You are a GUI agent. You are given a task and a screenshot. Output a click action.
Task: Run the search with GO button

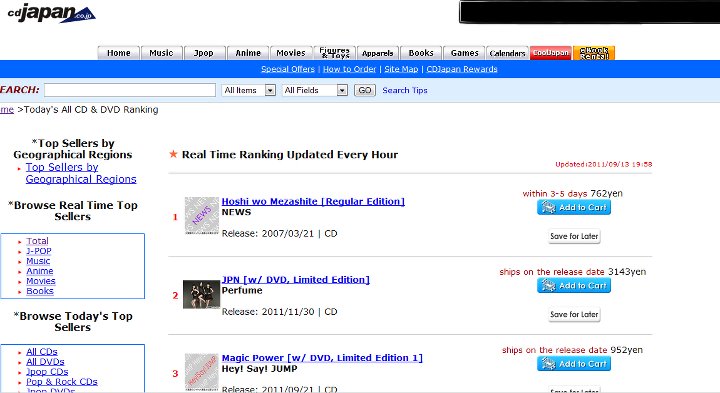point(365,90)
